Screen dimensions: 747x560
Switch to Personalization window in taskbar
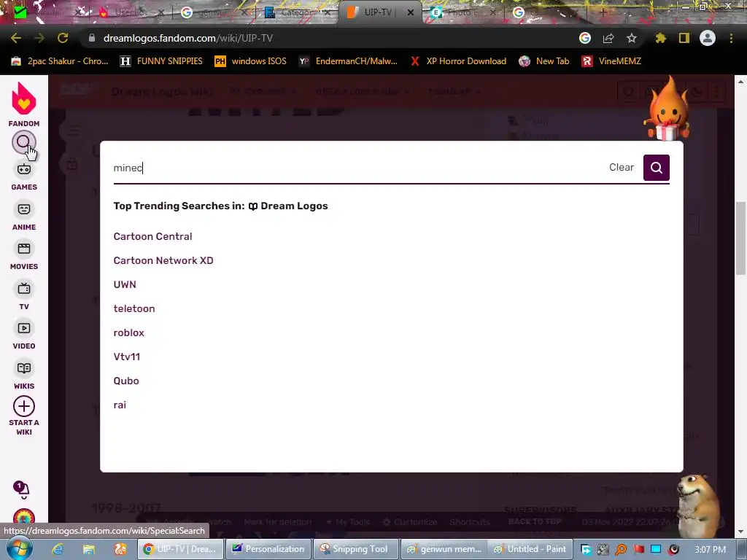coord(268,549)
